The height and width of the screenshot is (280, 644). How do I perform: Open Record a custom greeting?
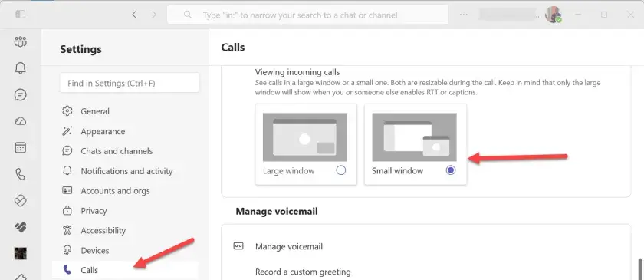coord(303,272)
